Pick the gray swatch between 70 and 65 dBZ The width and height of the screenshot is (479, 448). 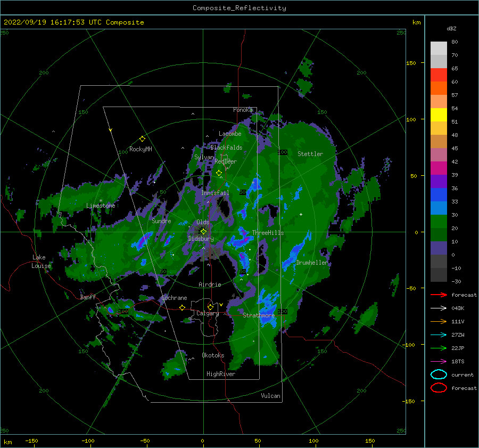pos(439,61)
